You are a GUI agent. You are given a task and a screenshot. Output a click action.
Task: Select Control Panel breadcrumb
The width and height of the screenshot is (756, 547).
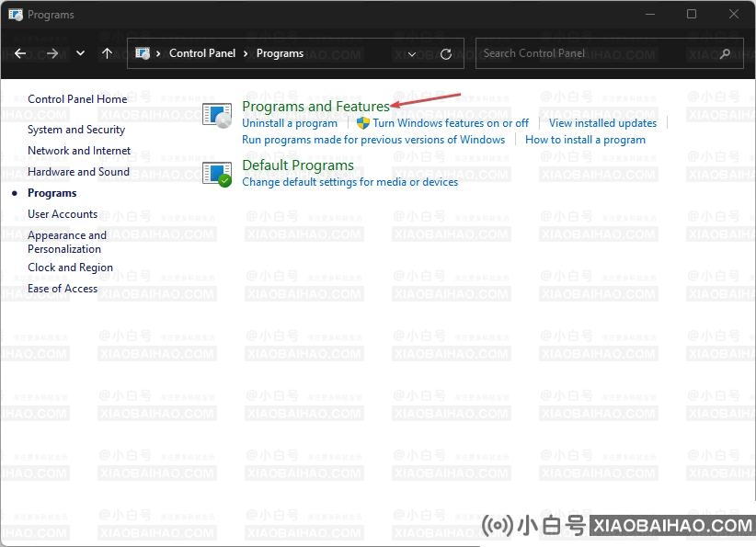pos(202,53)
